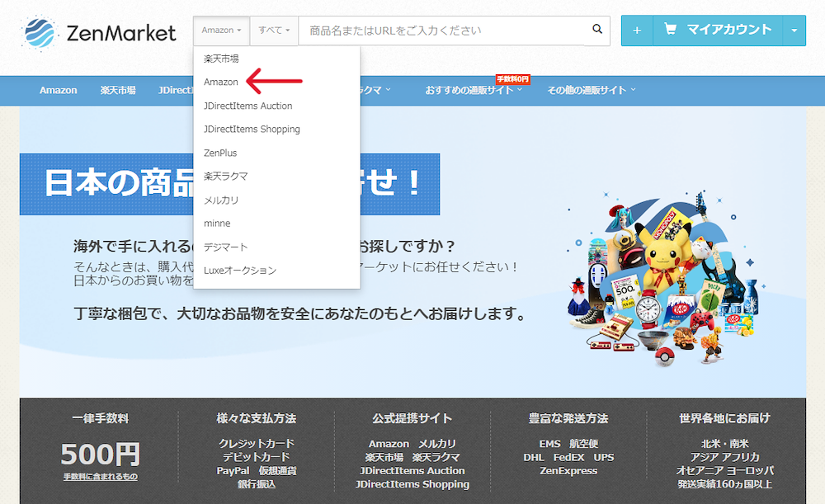The height and width of the screenshot is (504, 825).
Task: Open the 手数料に含まれるもの link
Action: pyautogui.click(x=102, y=477)
